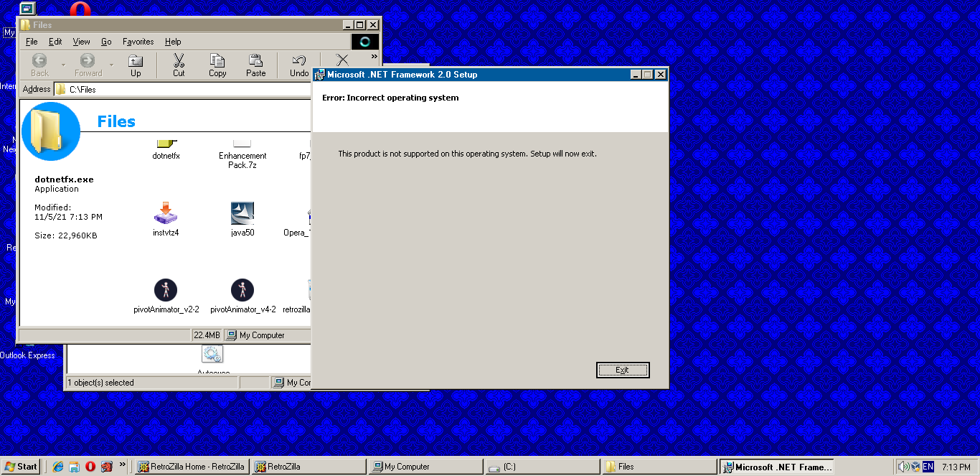
Task: Select the instvtz4 installer file
Action: 166,220
